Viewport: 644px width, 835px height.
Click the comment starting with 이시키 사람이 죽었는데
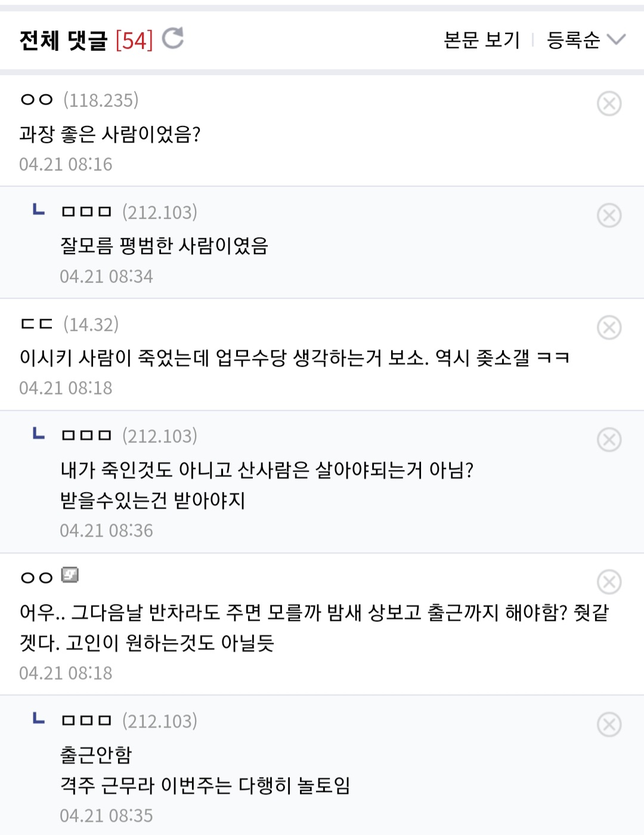coord(294,357)
